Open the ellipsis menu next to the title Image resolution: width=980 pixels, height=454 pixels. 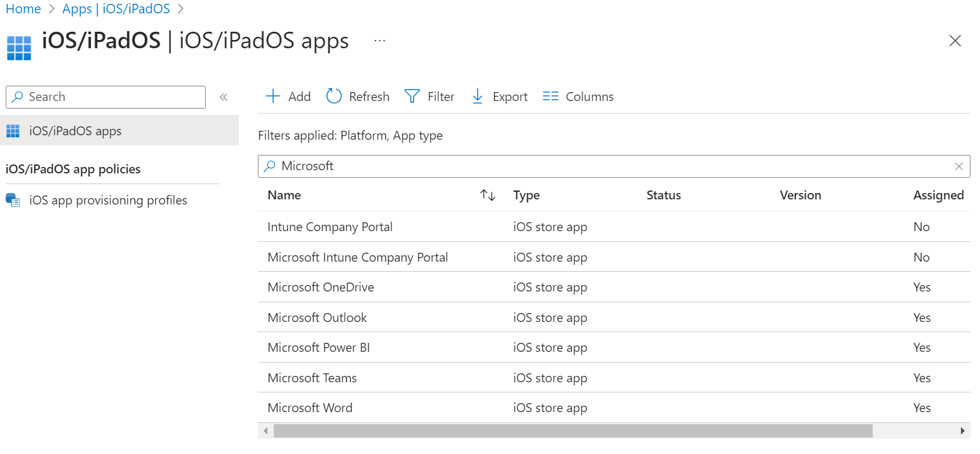[x=379, y=40]
